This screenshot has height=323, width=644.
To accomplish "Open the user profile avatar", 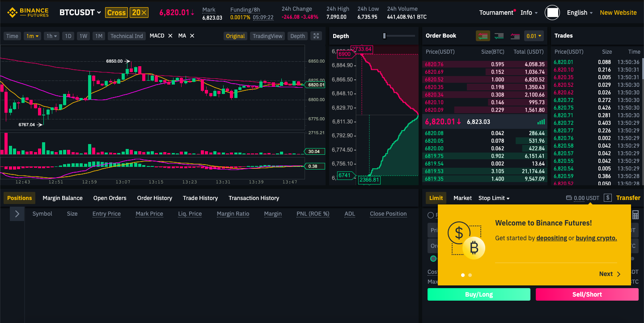I will coord(552,13).
